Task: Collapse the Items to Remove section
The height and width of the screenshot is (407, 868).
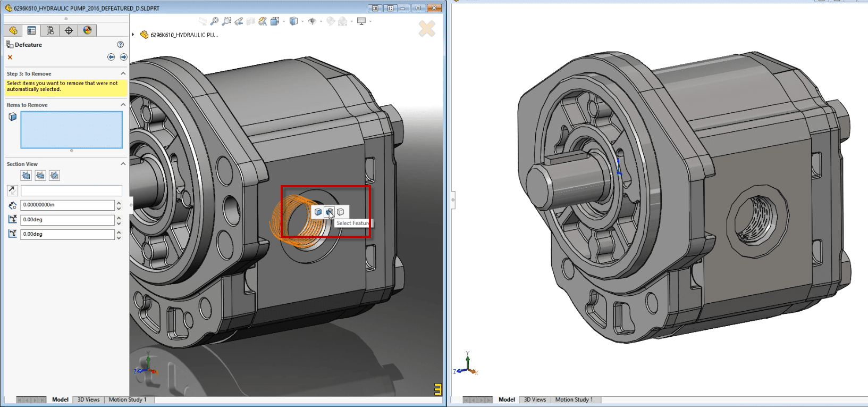Action: [123, 105]
